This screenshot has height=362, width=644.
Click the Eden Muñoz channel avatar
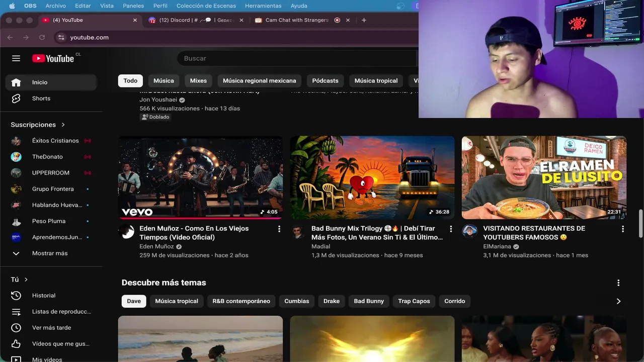coord(127,232)
